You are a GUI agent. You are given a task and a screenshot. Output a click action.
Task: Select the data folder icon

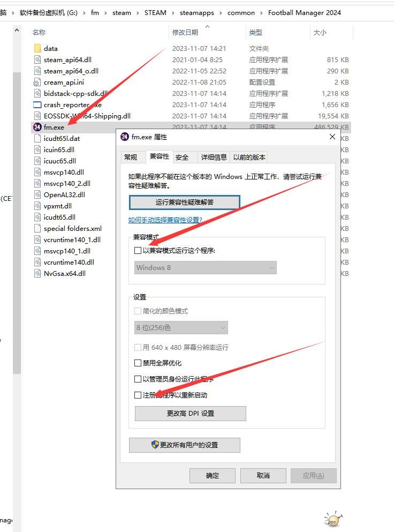tap(37, 49)
